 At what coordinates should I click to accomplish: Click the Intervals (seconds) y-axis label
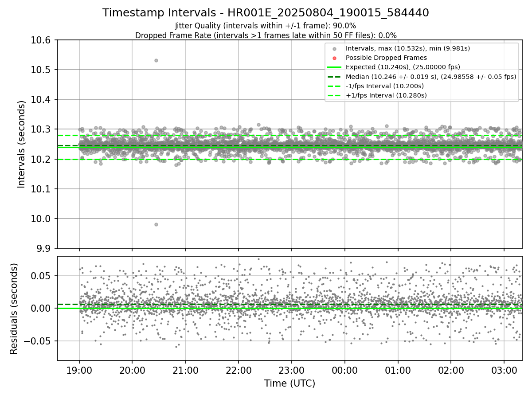(22, 144)
